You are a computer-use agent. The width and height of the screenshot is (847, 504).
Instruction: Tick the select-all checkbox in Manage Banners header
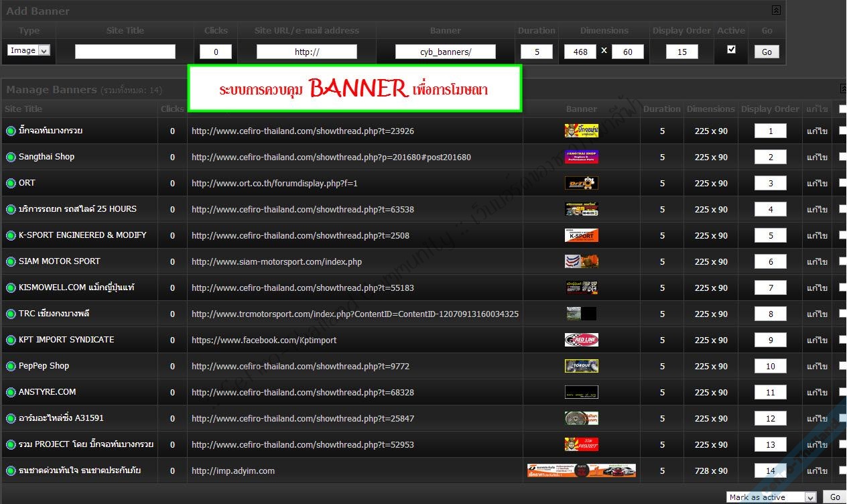pyautogui.click(x=842, y=109)
